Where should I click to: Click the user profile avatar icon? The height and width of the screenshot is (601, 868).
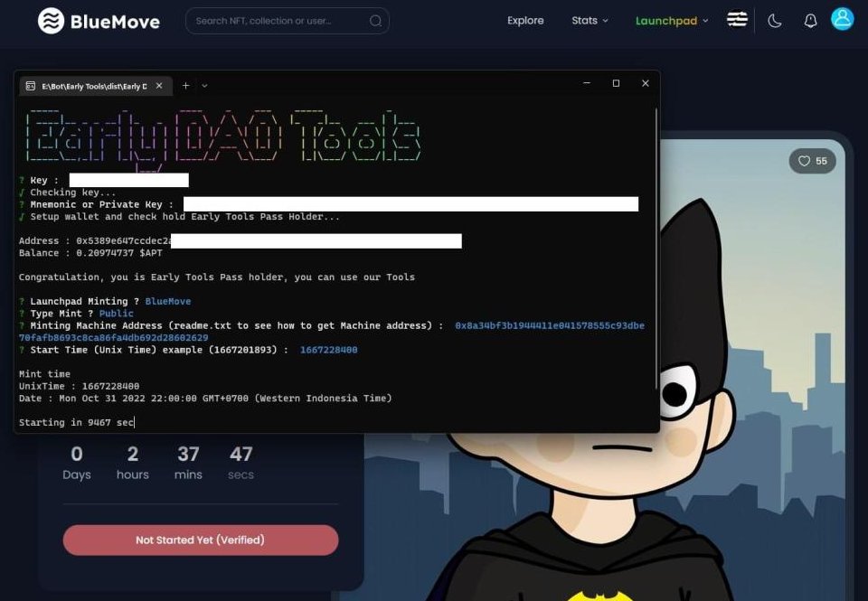[x=842, y=18]
